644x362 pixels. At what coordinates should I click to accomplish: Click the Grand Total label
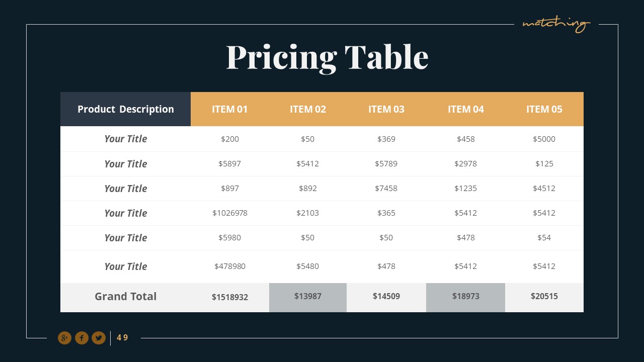point(126,297)
